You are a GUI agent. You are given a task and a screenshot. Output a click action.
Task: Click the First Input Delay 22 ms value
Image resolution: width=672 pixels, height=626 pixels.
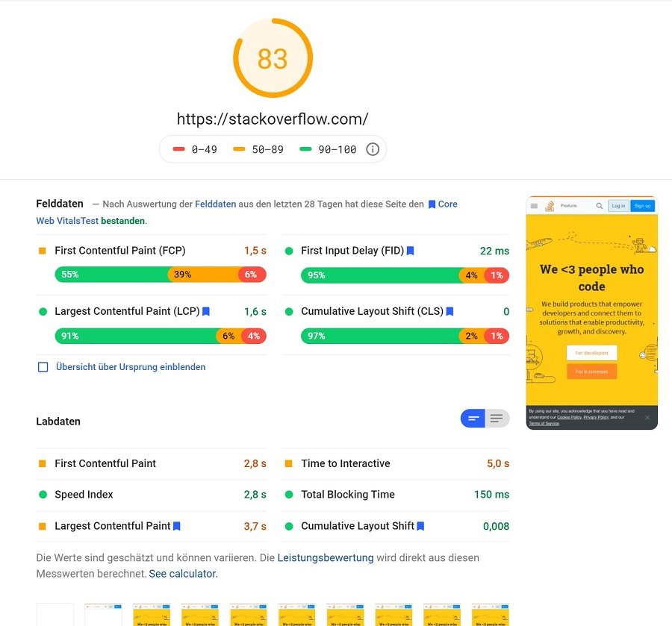[x=494, y=251]
